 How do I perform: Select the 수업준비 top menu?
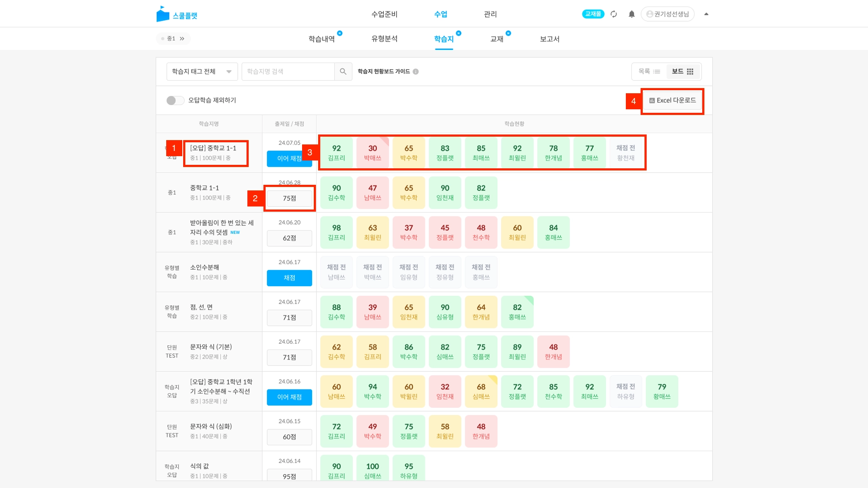pyautogui.click(x=384, y=14)
